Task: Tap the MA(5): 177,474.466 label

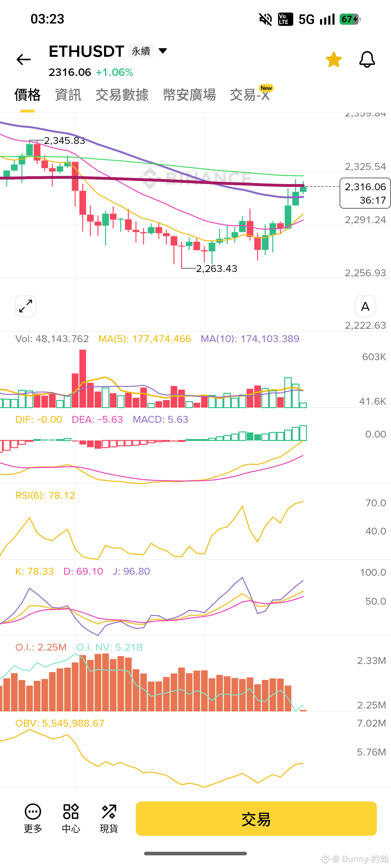Action: pos(145,339)
